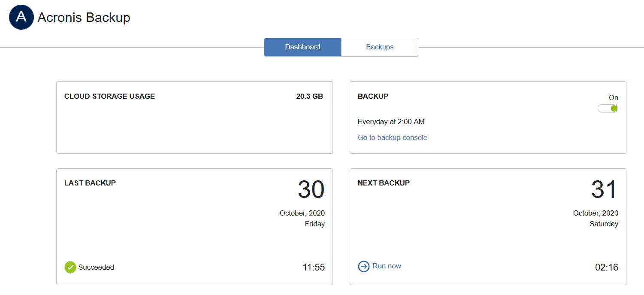Open Go to backup console link
Viewport: 644px width, 295px height.
(392, 137)
